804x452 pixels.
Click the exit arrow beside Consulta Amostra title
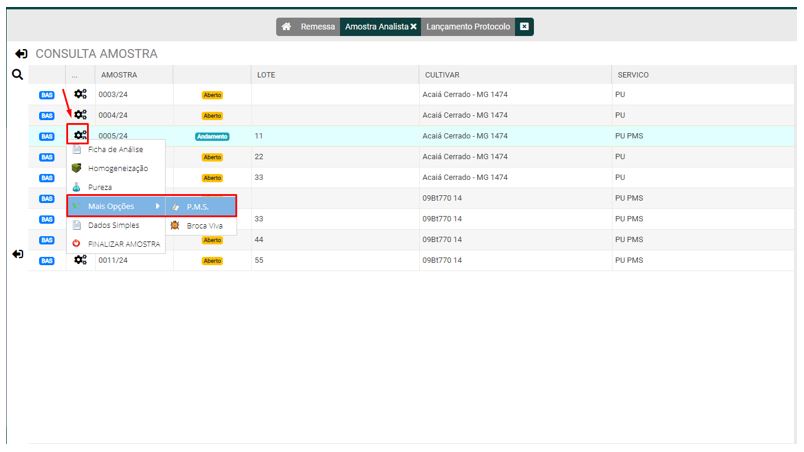pyautogui.click(x=21, y=53)
